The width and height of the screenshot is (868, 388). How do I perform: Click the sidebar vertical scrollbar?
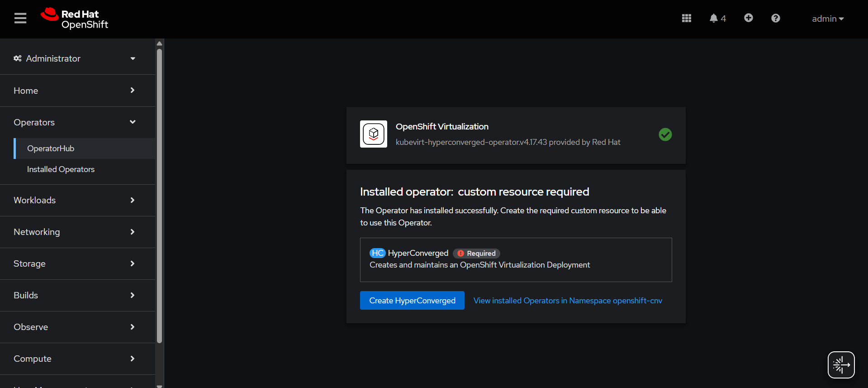click(159, 195)
